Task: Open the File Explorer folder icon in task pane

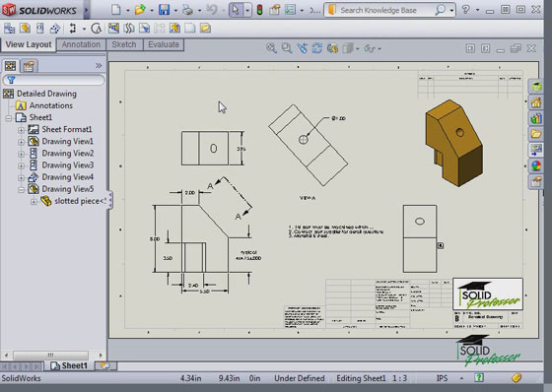Action: click(x=536, y=134)
